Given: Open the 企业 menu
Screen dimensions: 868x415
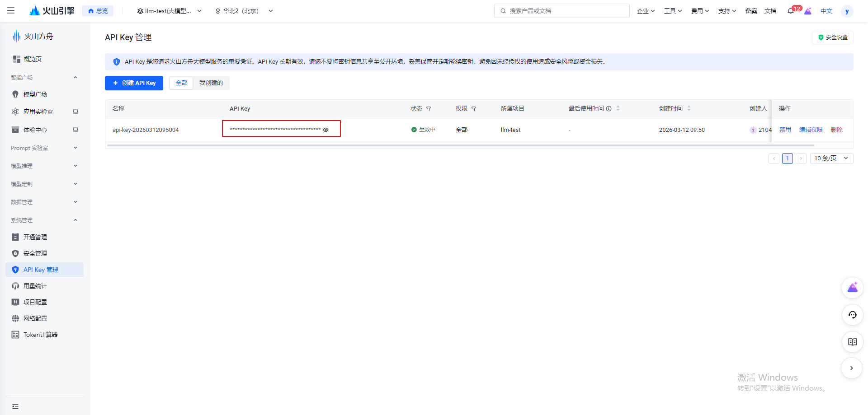Looking at the screenshot, I should [646, 11].
